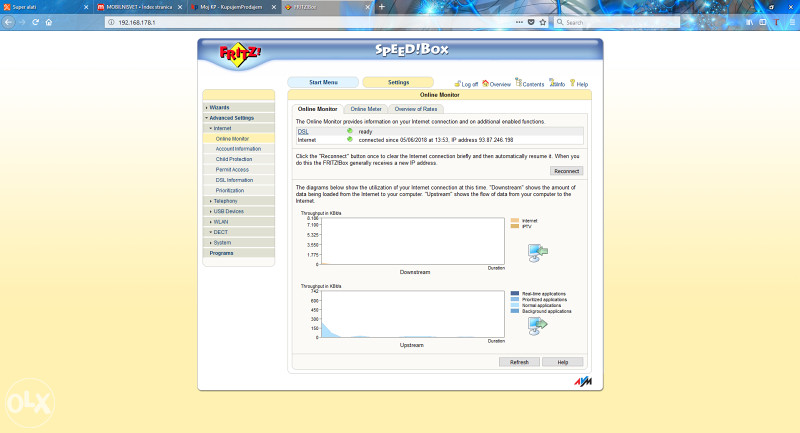Click the Upstream throughput graph
The width and height of the screenshot is (800, 433).
413,314
